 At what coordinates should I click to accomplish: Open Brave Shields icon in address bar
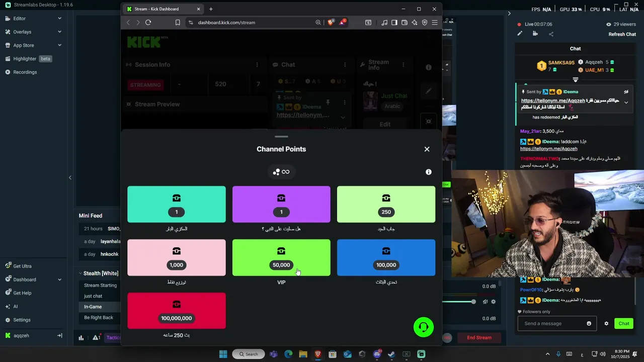pos(331,22)
